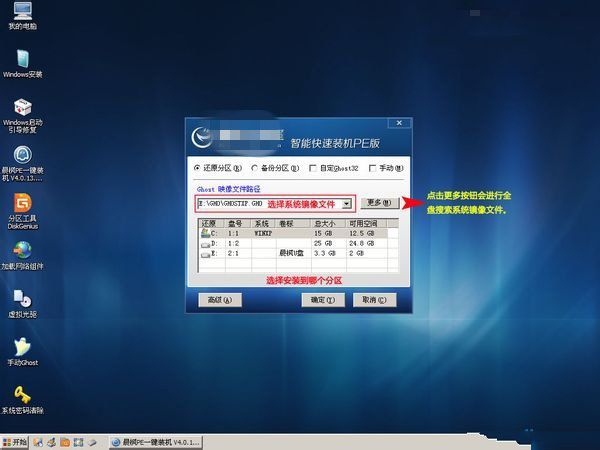The width and height of the screenshot is (600, 450).
Task: Open the 加载网络组件 desktop icon
Action: (x=22, y=250)
